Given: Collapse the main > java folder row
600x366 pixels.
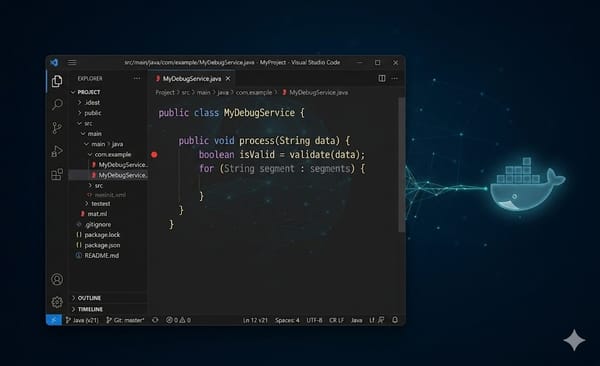Looking at the screenshot, I should (107, 144).
